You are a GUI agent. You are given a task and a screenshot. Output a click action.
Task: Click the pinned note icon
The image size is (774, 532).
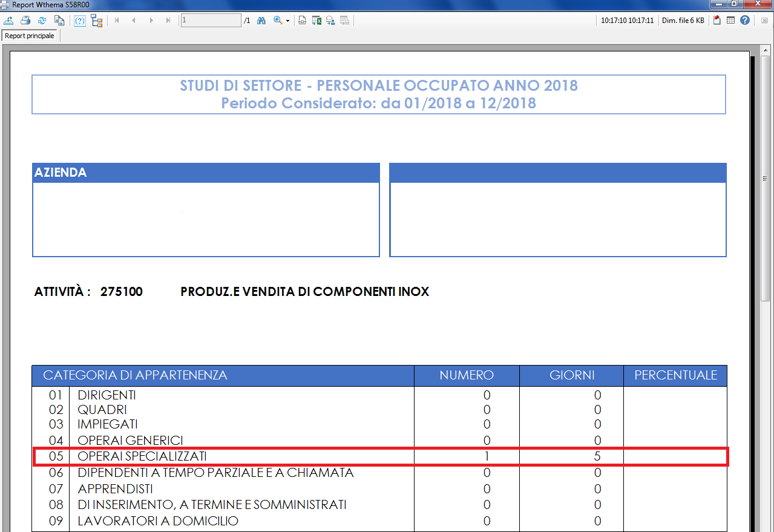tap(717, 21)
